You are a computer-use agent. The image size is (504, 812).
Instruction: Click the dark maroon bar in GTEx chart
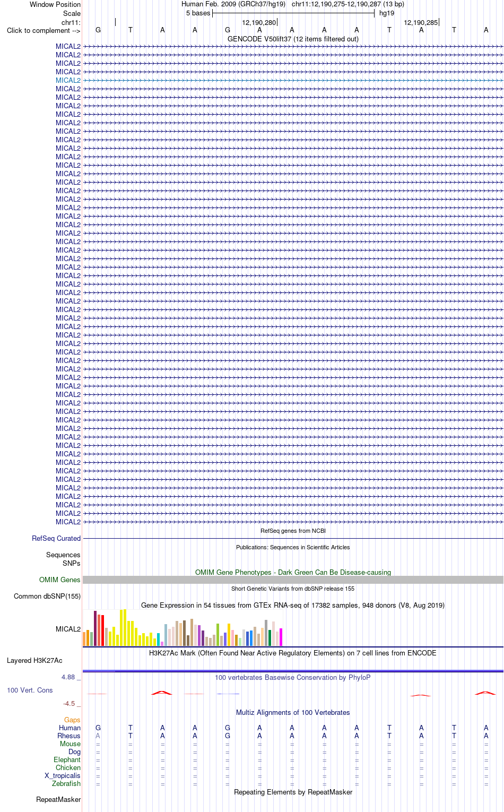click(95, 628)
